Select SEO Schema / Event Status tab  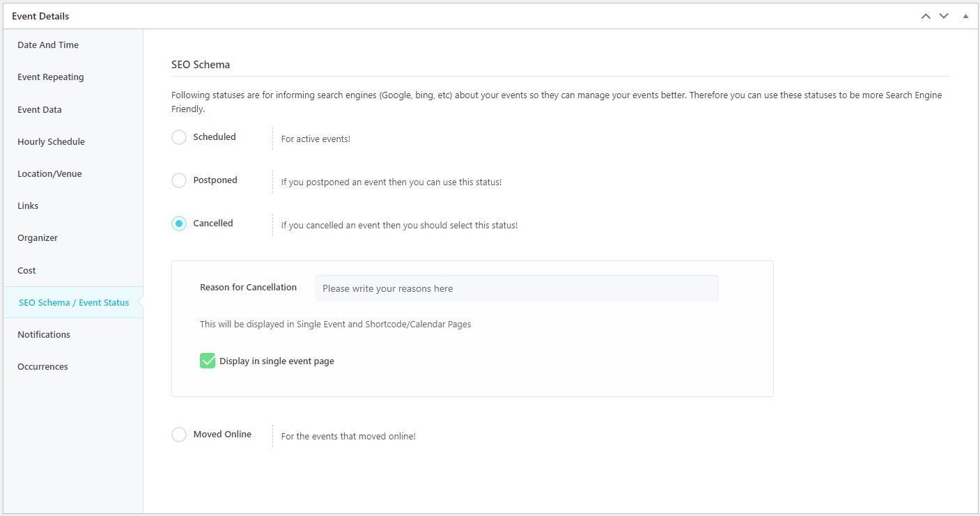73,302
